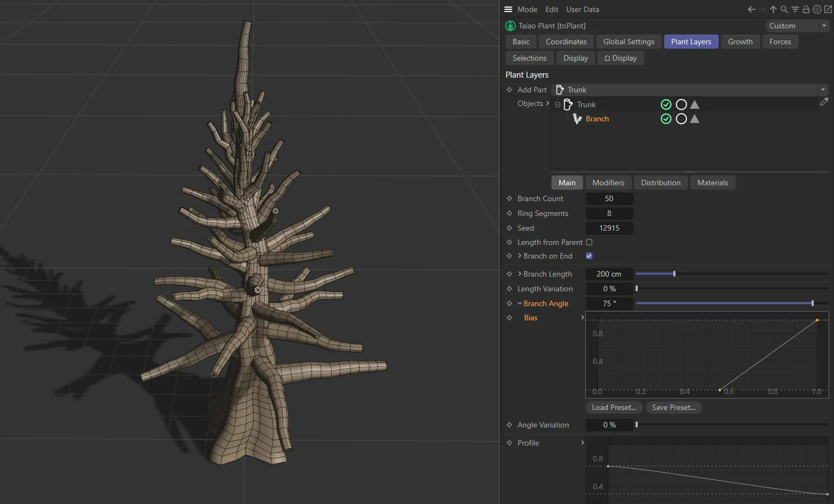Click the eyedropper icon beside the layer list
The width and height of the screenshot is (834, 504).
[x=825, y=102]
